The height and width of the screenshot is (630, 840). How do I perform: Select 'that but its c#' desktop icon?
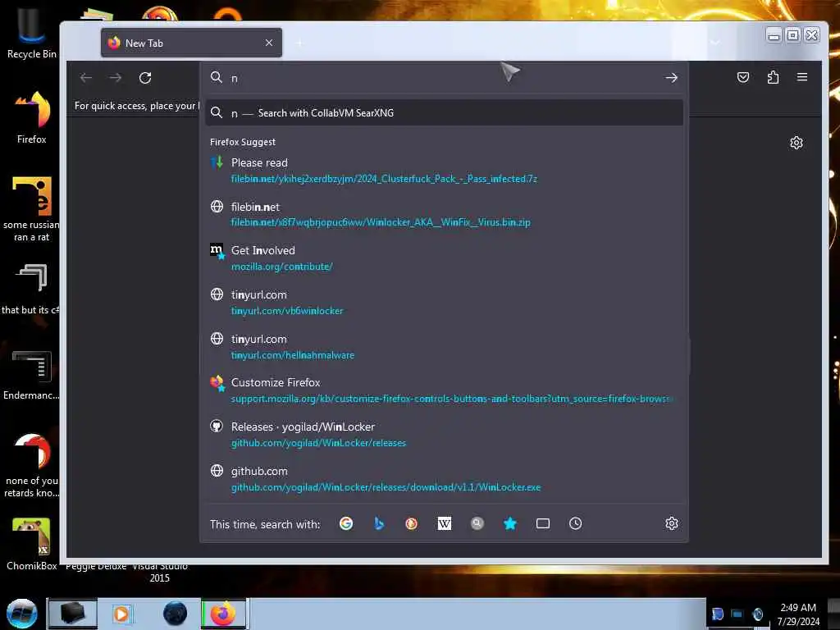coord(32,290)
